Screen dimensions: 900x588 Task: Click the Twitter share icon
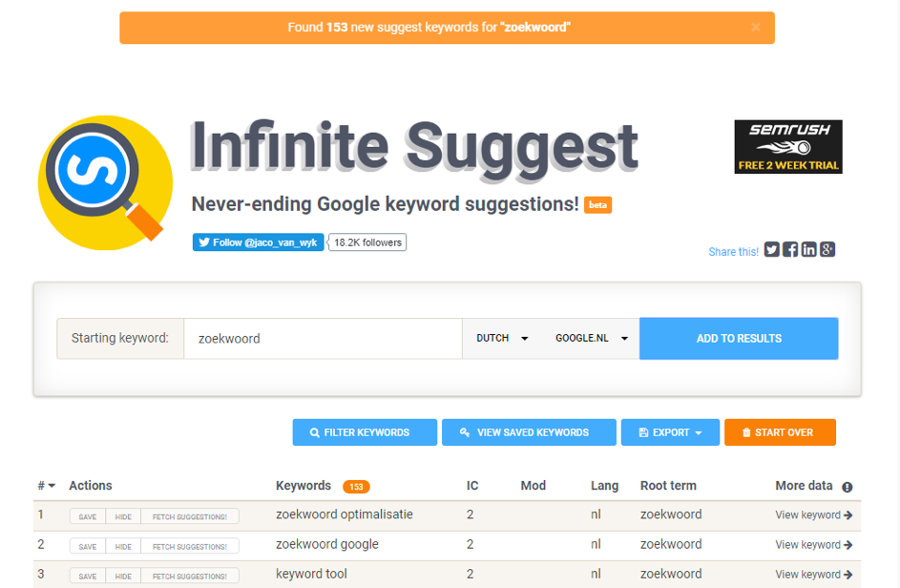tap(772, 250)
